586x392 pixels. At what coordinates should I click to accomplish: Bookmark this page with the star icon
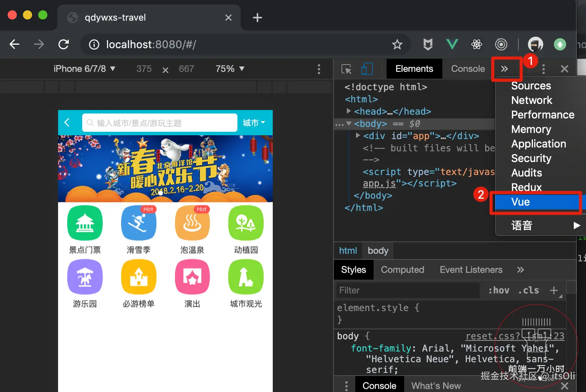tap(397, 45)
